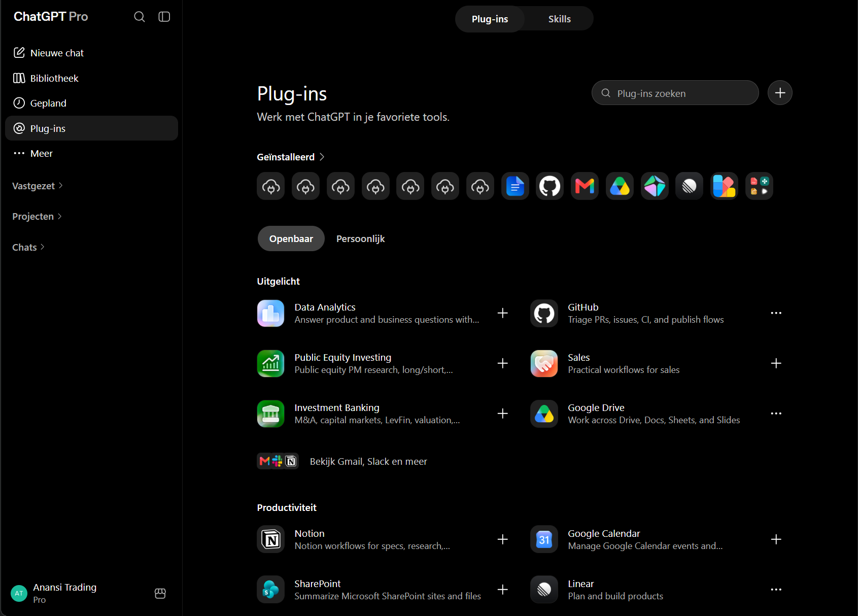The image size is (858, 616).
Task: Click the Public Equity Investing chart icon
Action: [x=271, y=363]
